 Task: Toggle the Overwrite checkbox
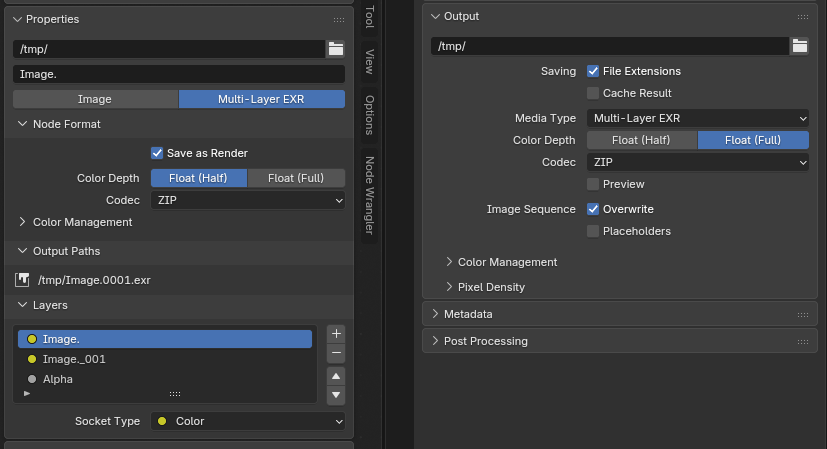[593, 209]
